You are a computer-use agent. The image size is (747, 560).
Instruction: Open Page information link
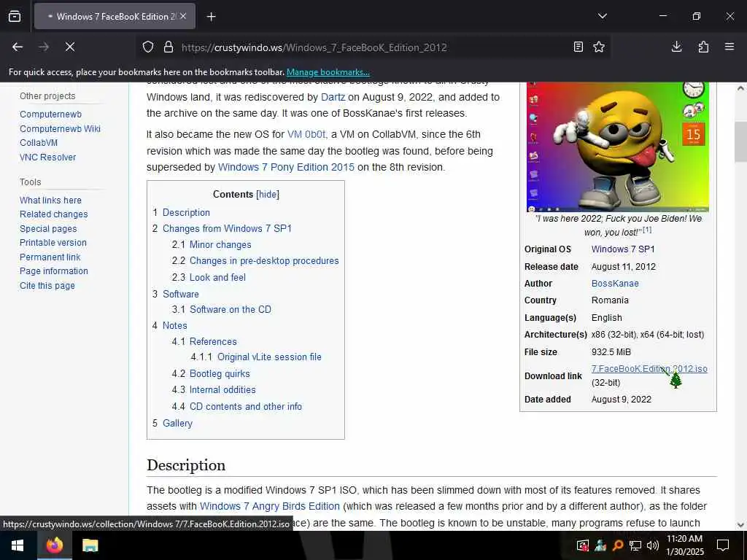(x=54, y=271)
